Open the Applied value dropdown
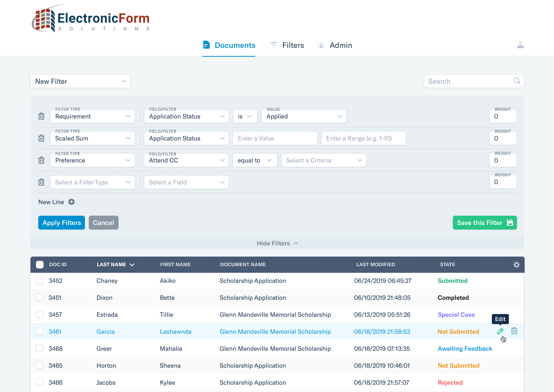554x392 pixels. (x=303, y=116)
